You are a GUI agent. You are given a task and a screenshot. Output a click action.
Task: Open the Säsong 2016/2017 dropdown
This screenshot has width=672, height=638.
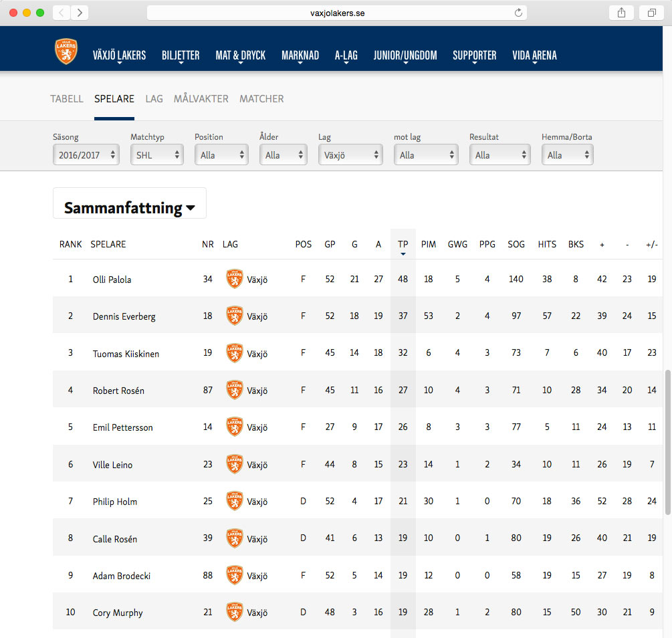pos(86,155)
